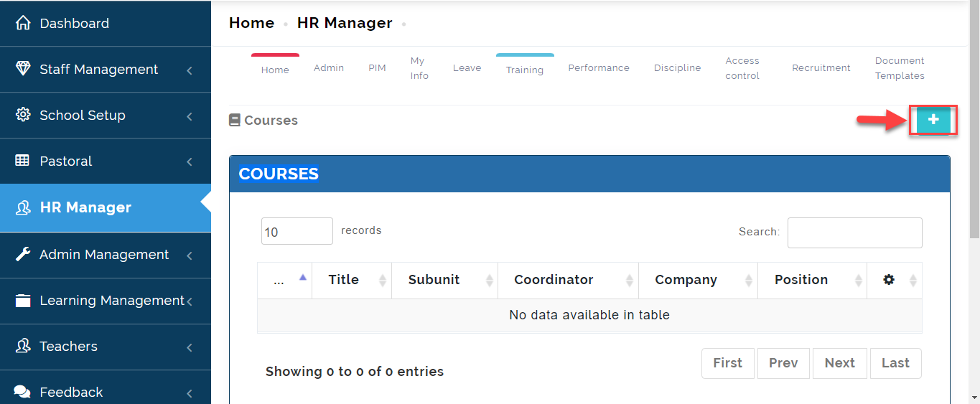The height and width of the screenshot is (404, 980).
Task: Expand the Admin Management submenu chevron
Action: point(190,255)
